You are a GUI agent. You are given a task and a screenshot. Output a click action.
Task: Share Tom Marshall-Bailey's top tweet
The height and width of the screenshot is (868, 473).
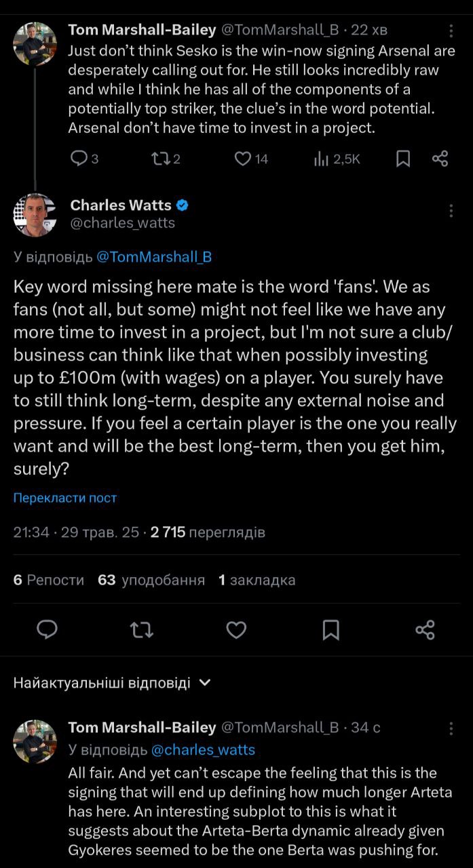point(440,159)
